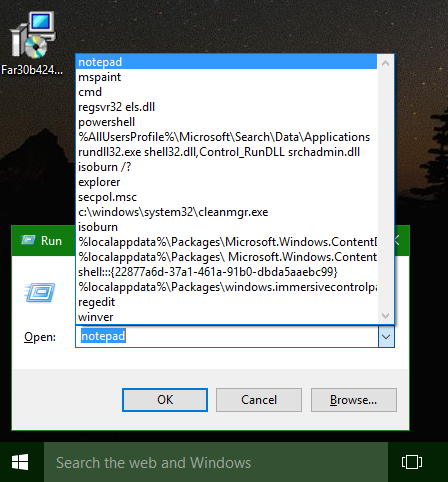Image resolution: width=448 pixels, height=482 pixels.
Task: Open the Far30b424 installer desktop icon
Action: click(32, 43)
